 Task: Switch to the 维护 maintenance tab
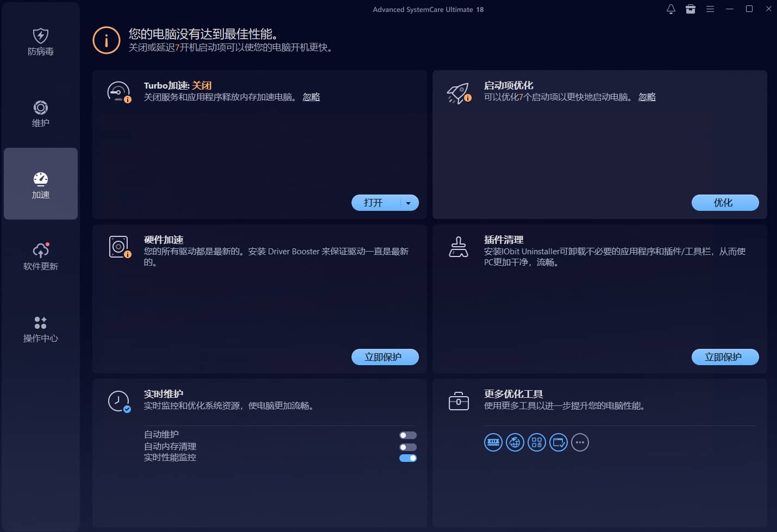click(41, 114)
